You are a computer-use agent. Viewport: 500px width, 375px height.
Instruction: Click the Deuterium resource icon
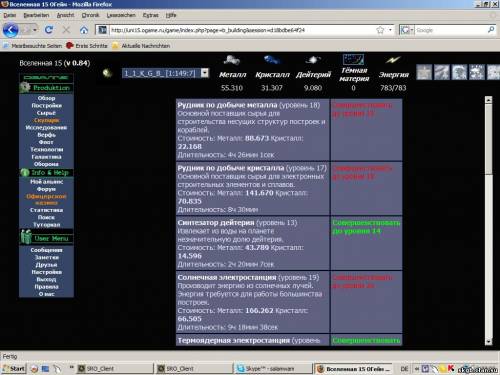click(x=313, y=60)
